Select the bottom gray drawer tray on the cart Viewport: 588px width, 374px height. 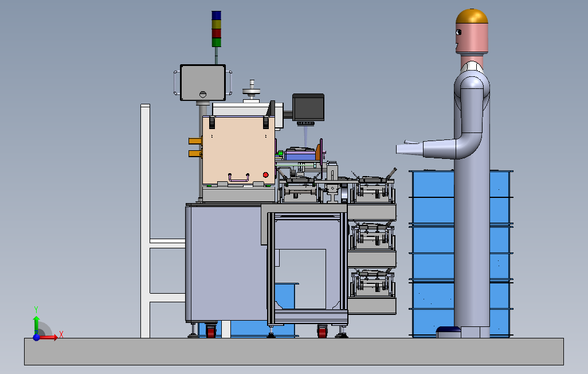(371, 306)
